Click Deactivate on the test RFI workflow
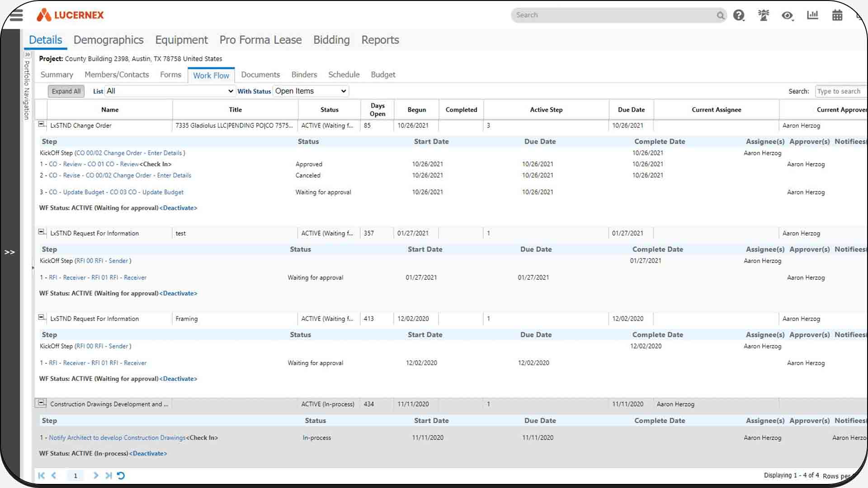 point(178,293)
